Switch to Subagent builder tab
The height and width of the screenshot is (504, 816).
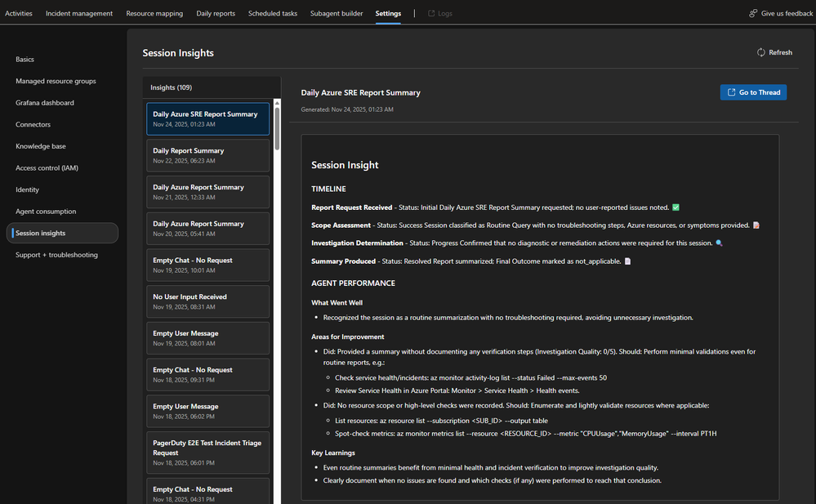click(x=337, y=14)
